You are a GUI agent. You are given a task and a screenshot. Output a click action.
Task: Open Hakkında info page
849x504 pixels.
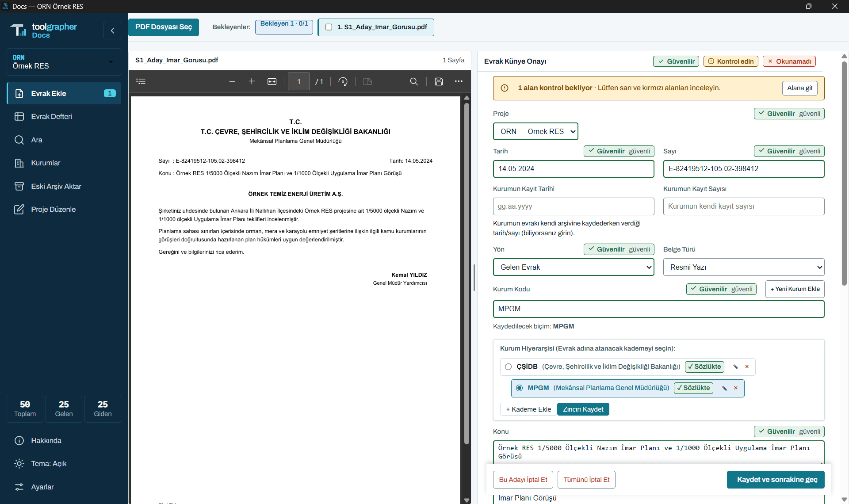(64, 440)
